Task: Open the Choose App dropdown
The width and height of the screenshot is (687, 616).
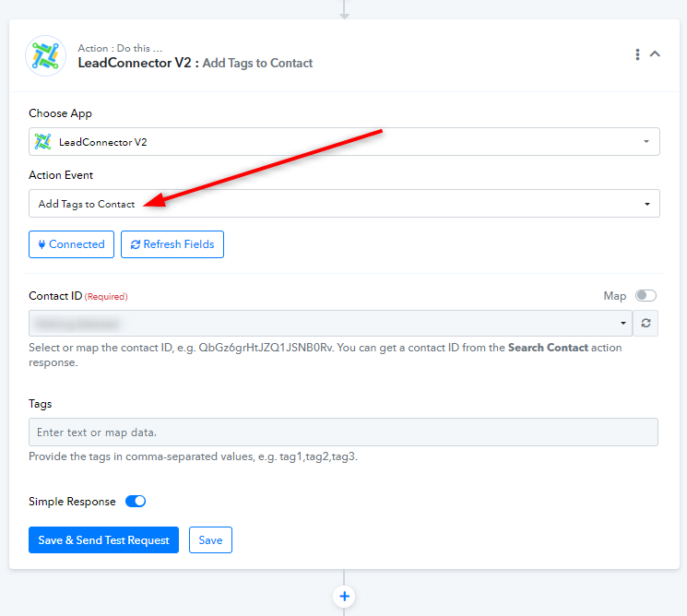Action: [344, 141]
